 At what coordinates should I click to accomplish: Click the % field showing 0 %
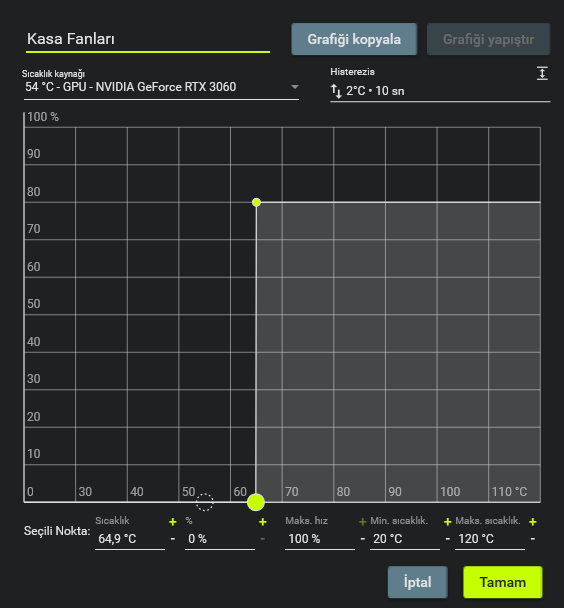[x=220, y=539]
